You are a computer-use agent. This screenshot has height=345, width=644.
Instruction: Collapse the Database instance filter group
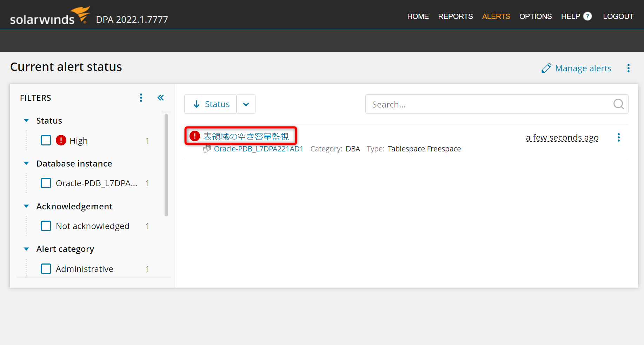point(26,163)
